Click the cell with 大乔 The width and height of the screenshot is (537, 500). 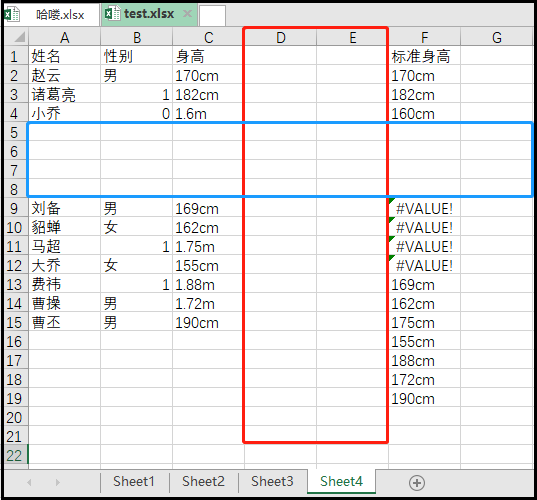[x=64, y=265]
